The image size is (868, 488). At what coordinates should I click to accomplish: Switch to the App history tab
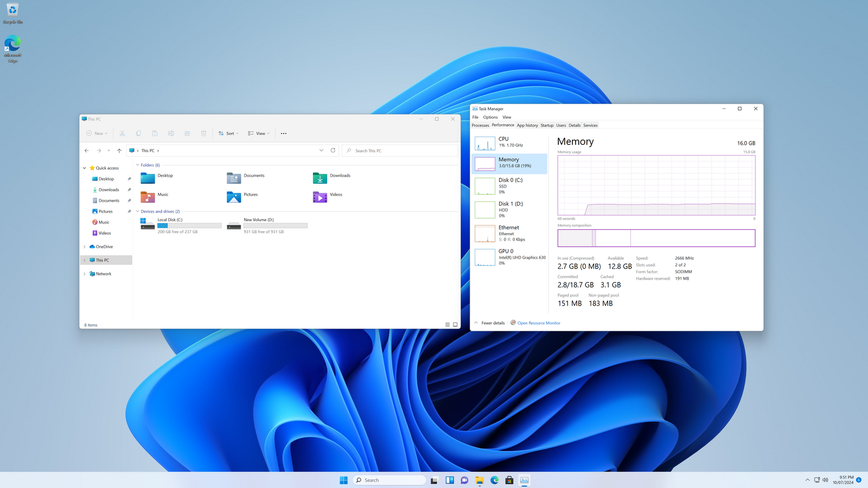coord(527,125)
